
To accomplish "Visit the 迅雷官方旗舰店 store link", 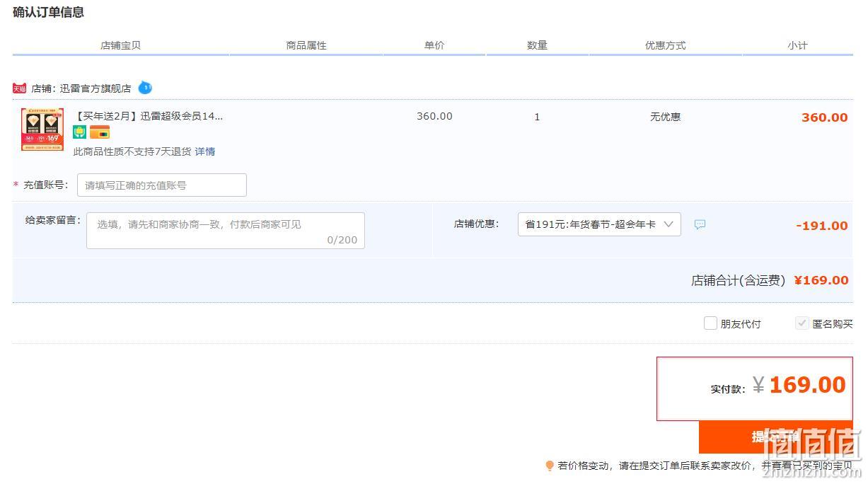I will [96, 88].
